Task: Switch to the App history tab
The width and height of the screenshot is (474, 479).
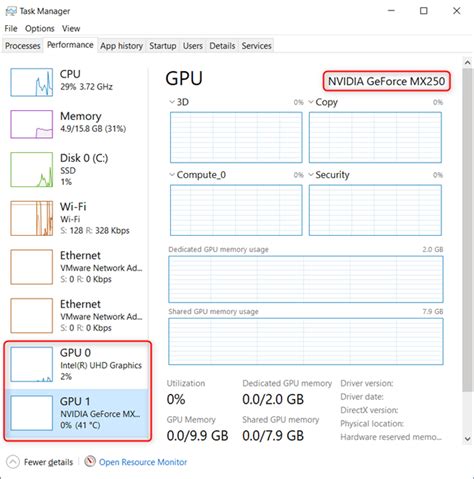Action: 121,46
